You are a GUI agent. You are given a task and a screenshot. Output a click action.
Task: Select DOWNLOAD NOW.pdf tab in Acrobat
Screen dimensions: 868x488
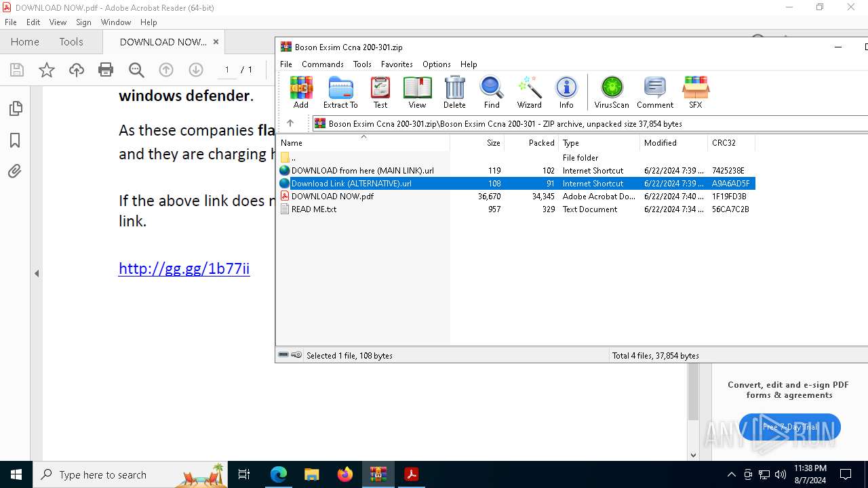(x=163, y=41)
